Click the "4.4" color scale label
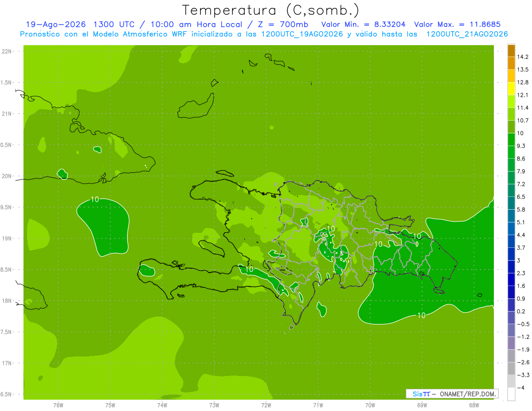 pos(521,235)
